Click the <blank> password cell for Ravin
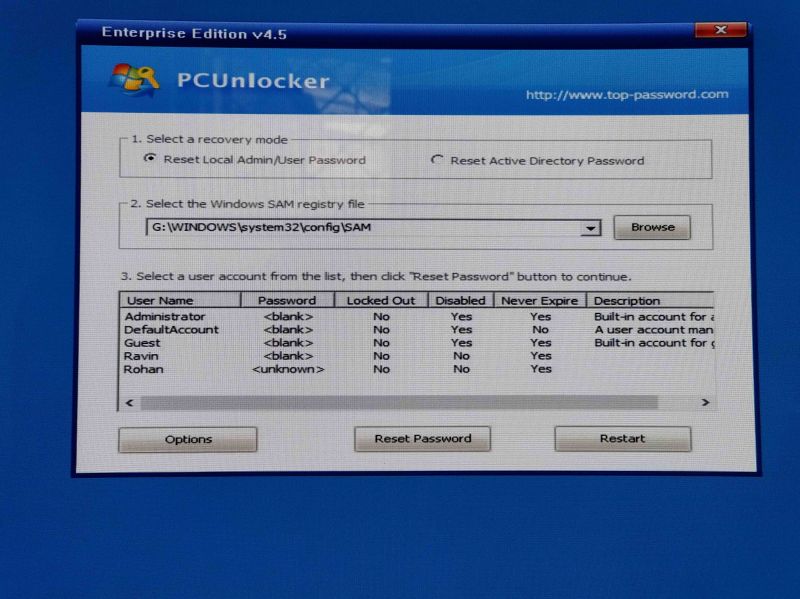Screen dimensions: 800x599 click(288, 356)
